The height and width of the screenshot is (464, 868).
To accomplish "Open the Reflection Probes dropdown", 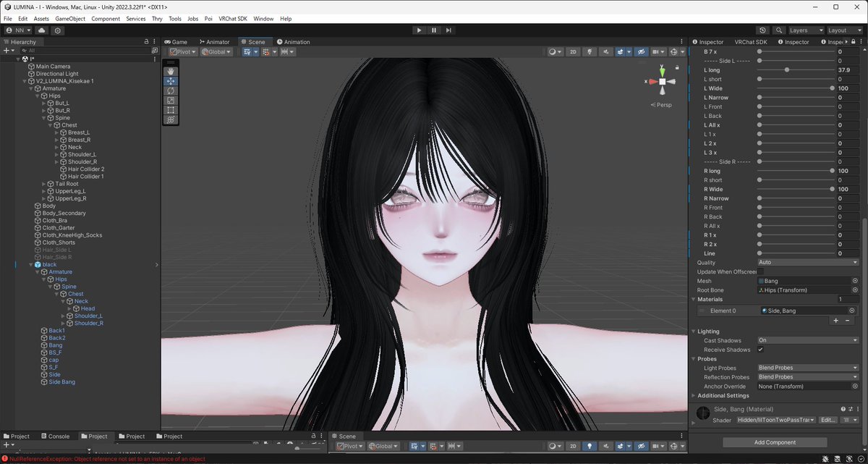I will click(808, 377).
